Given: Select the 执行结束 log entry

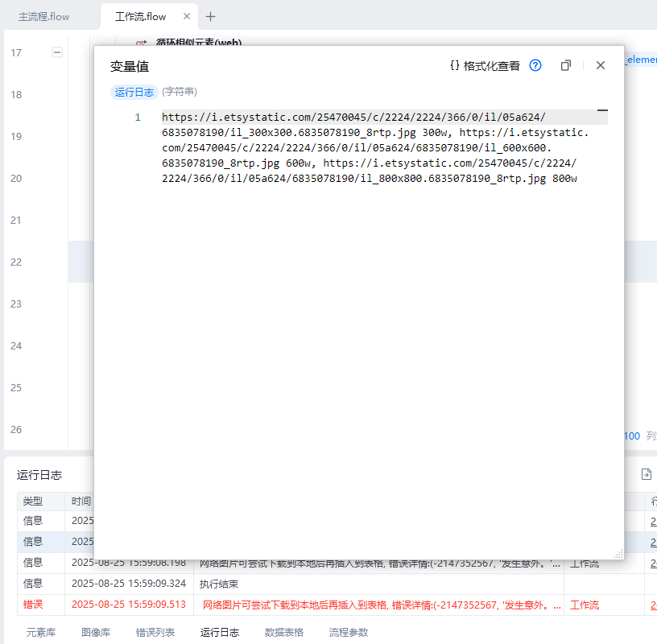Looking at the screenshot, I should pos(219,584).
